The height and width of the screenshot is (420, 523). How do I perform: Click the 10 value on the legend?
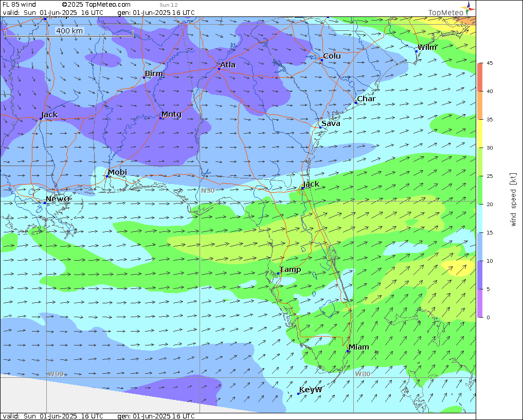(x=490, y=261)
